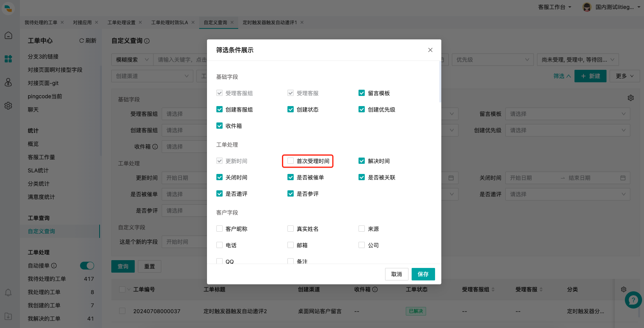This screenshot has width=644, height=328.
Task: Open 客服工作台 dropdown in top bar
Action: click(x=555, y=7)
